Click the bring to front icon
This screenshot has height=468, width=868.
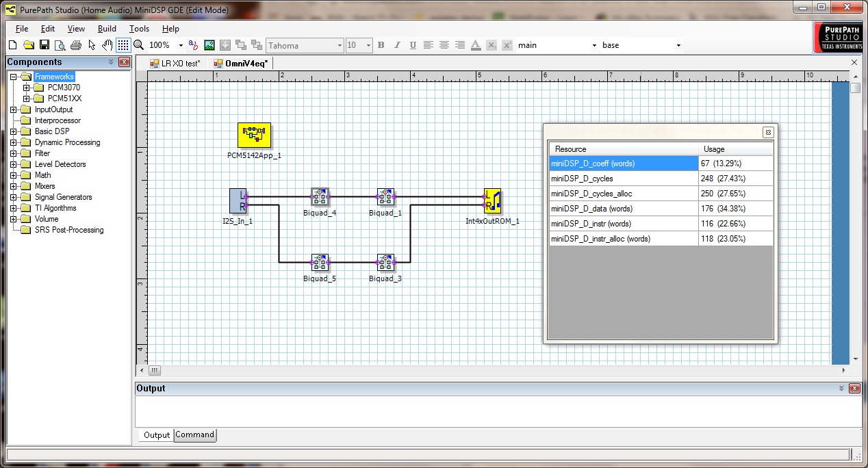click(241, 45)
